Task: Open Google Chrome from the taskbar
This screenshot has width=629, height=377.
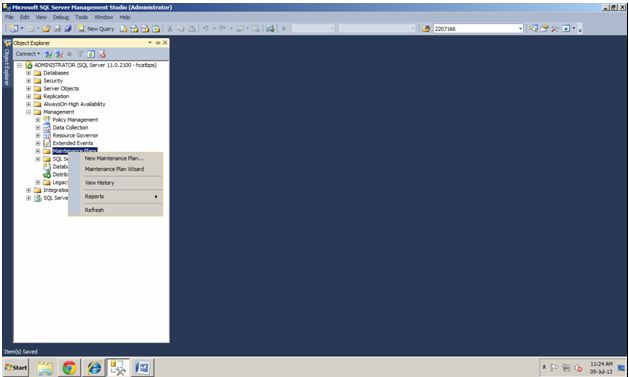Action: [69, 368]
